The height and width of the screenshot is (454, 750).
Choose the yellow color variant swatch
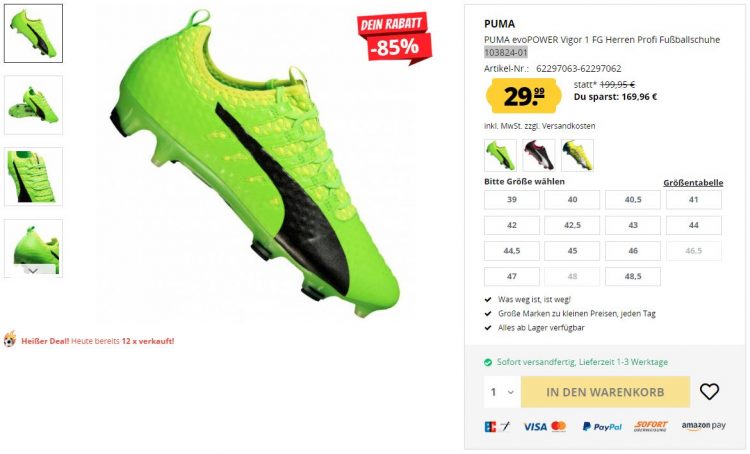pos(577,155)
